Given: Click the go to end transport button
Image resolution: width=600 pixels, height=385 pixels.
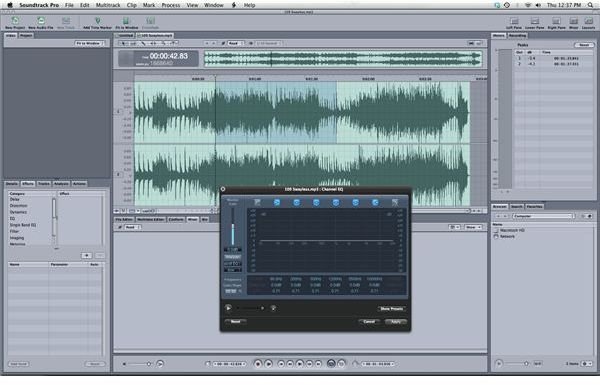Looking at the screenshot, I should pyautogui.click(x=318, y=364).
